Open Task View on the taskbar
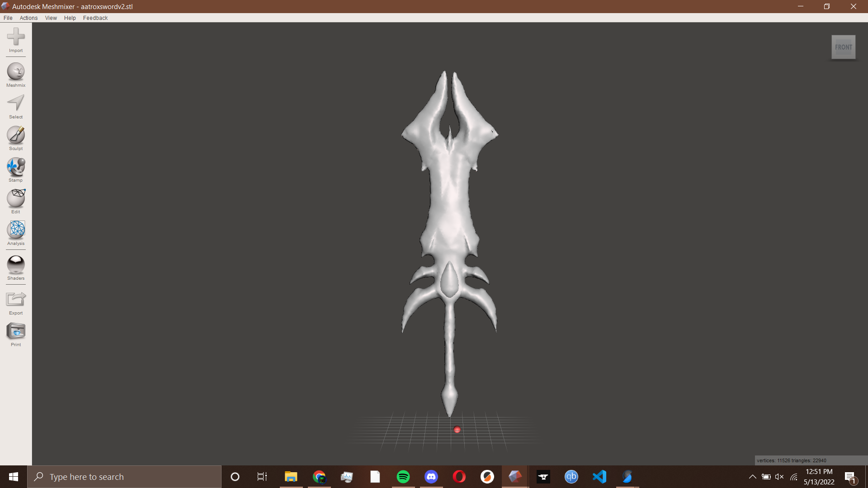 pos(262,477)
